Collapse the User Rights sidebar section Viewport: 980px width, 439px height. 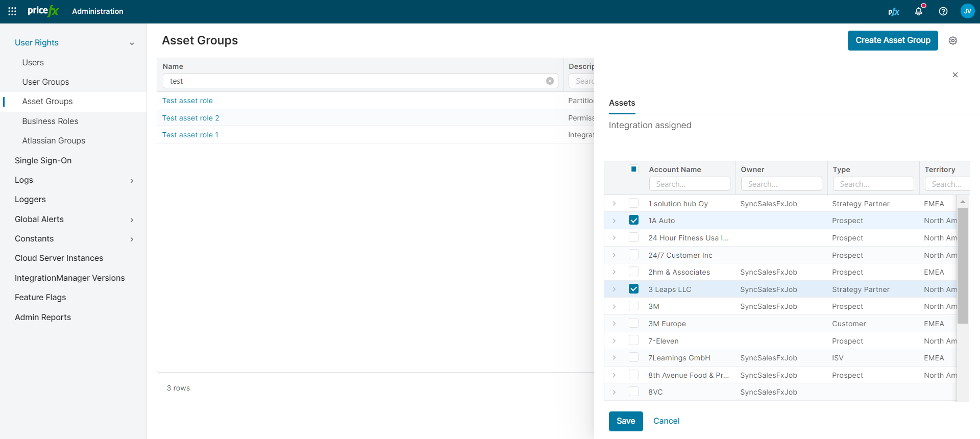click(132, 43)
